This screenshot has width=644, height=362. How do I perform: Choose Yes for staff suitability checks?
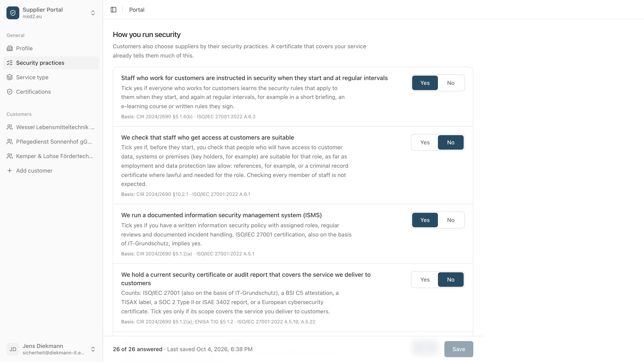click(x=425, y=142)
